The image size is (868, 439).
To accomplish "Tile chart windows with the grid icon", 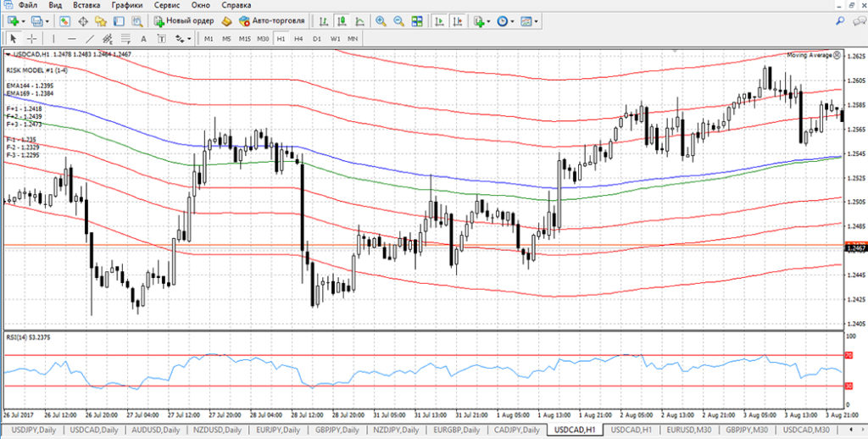I will pyautogui.click(x=417, y=21).
